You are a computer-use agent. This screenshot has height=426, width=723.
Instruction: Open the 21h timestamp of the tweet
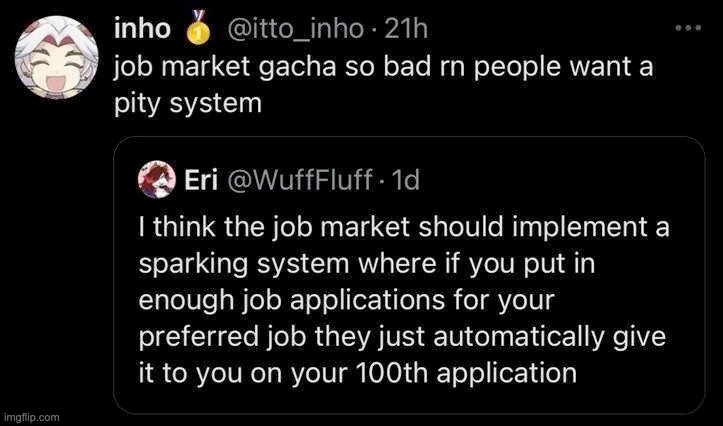[406, 32]
